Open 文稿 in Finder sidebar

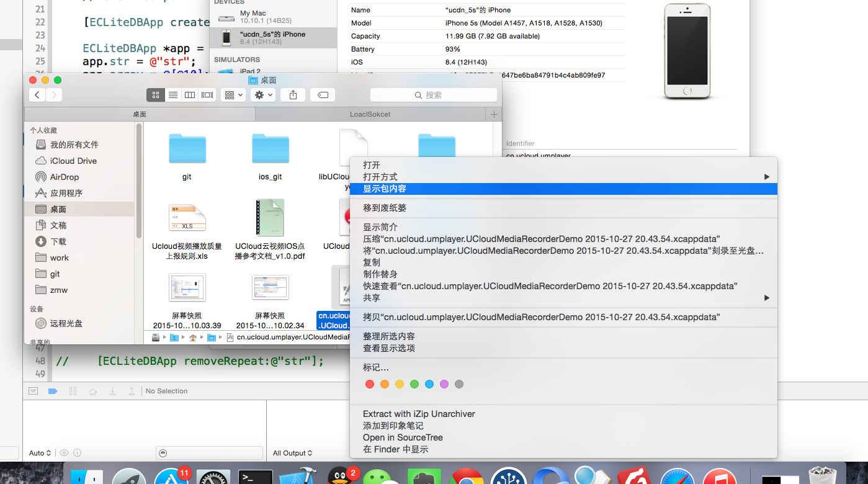tap(58, 225)
